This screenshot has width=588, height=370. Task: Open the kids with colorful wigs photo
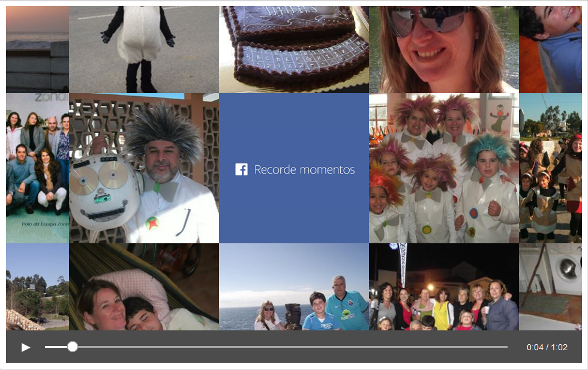(444, 168)
